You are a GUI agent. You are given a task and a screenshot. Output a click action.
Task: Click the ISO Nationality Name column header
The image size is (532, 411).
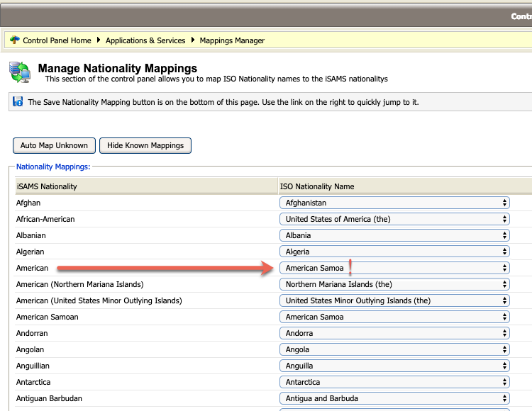pyautogui.click(x=317, y=186)
